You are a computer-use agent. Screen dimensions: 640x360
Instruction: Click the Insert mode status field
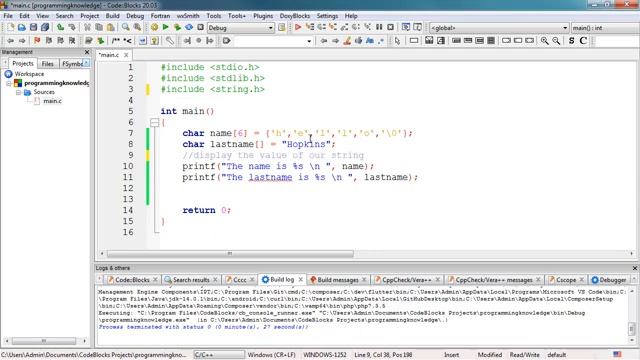[451, 355]
